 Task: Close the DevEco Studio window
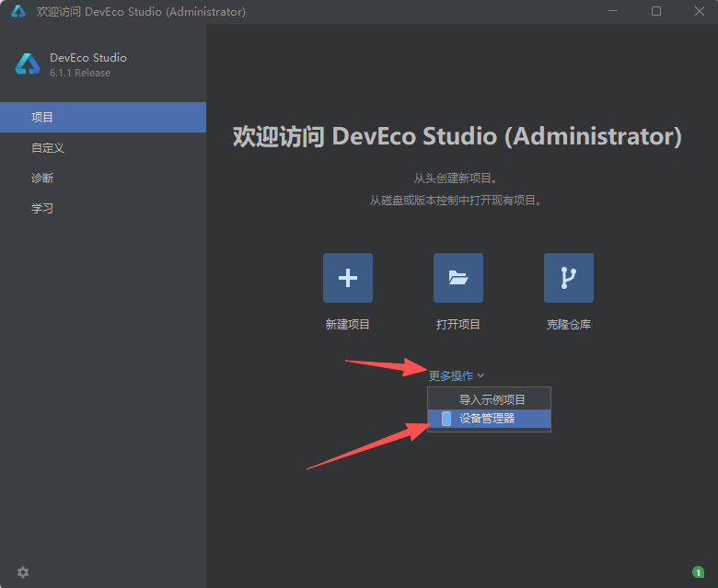pos(700,11)
